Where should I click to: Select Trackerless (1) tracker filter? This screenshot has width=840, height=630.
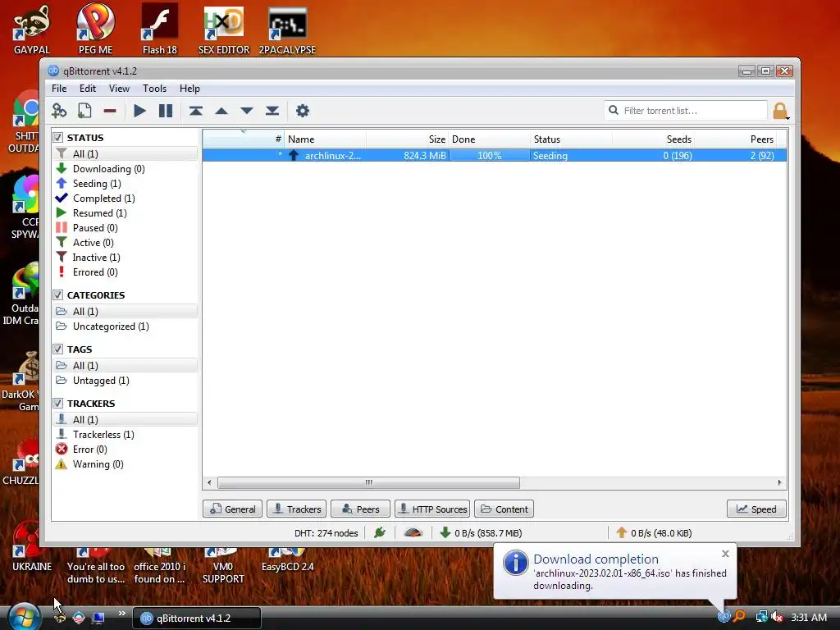click(103, 435)
